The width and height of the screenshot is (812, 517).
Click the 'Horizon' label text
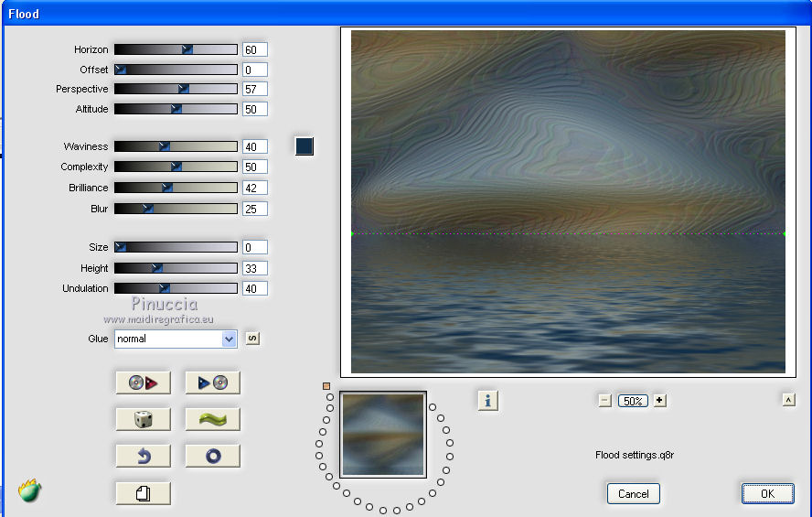[x=91, y=49]
